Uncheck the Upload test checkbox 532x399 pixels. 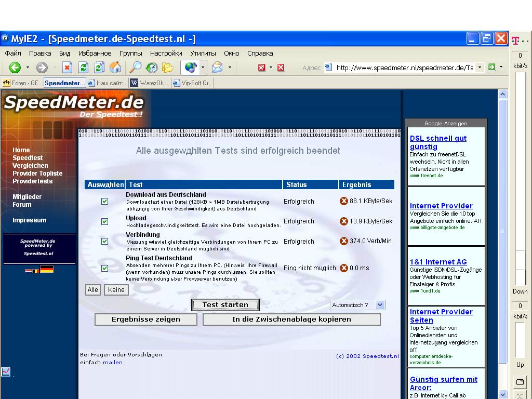[104, 221]
